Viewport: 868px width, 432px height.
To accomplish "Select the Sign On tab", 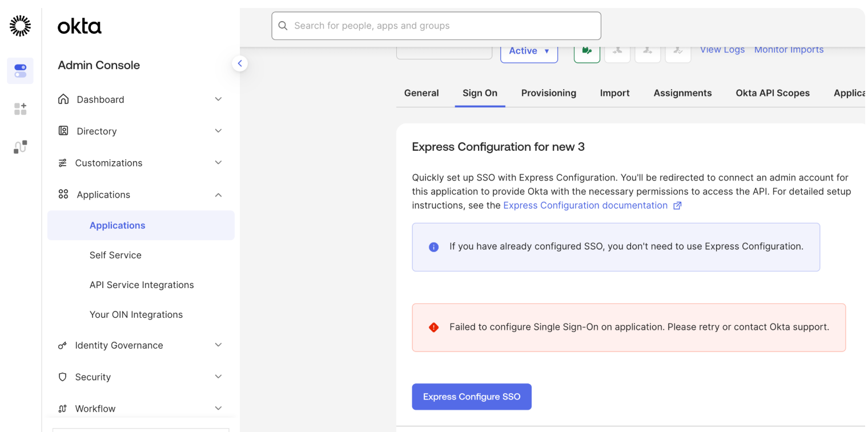I will 480,93.
